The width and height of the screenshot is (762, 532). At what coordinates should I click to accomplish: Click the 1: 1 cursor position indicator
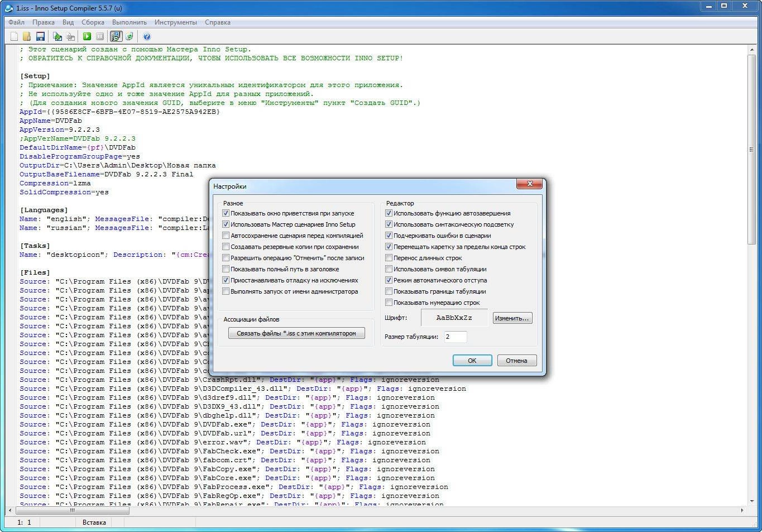click(x=24, y=523)
